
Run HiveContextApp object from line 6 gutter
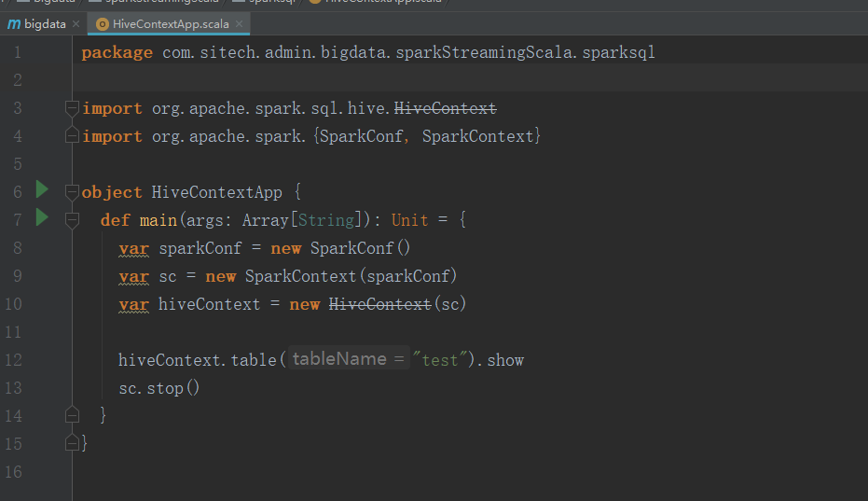point(42,189)
